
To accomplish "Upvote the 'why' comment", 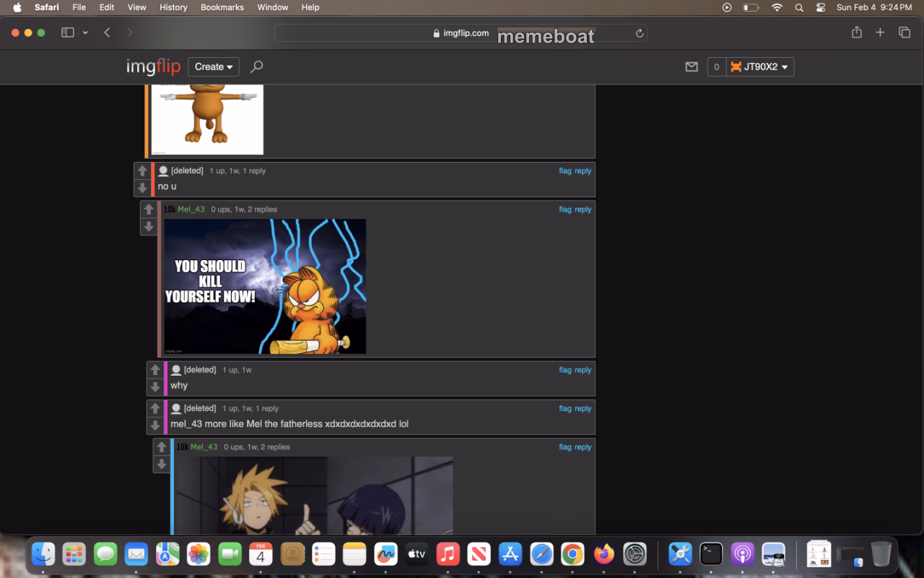I will pos(154,370).
